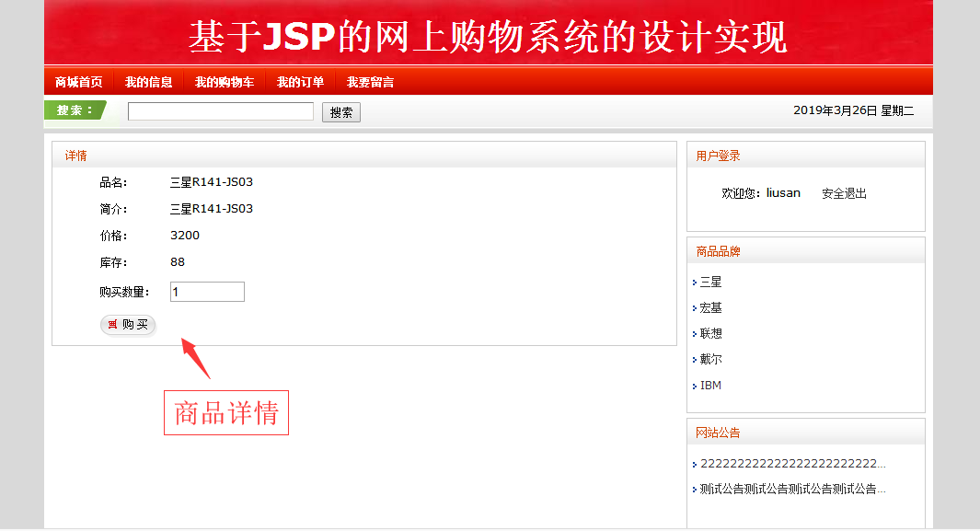This screenshot has height=531, width=980.
Task: Click the 价格： label
Action: point(114,236)
